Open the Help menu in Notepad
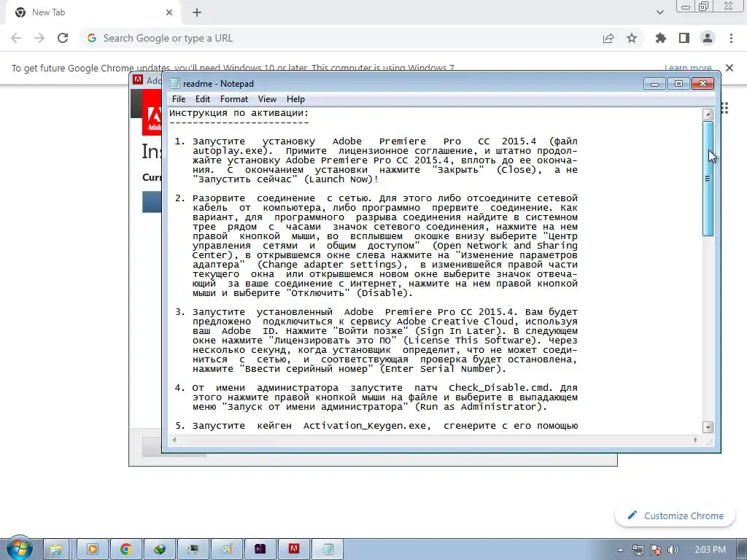 point(295,99)
